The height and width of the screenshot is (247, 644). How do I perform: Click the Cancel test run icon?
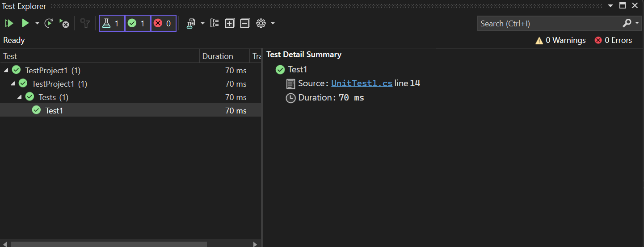coord(64,23)
